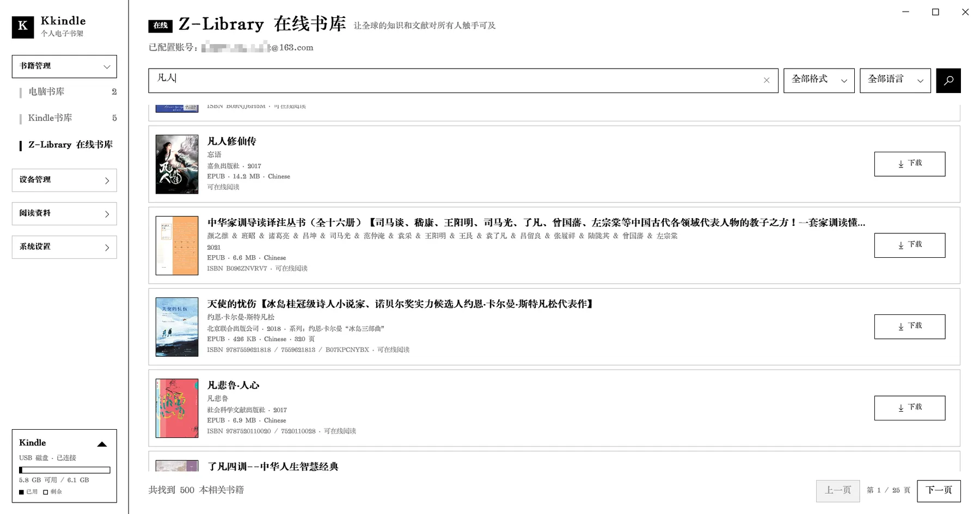The height and width of the screenshot is (514, 980).
Task: Expand the 阅读资料 section
Action: [x=64, y=214]
